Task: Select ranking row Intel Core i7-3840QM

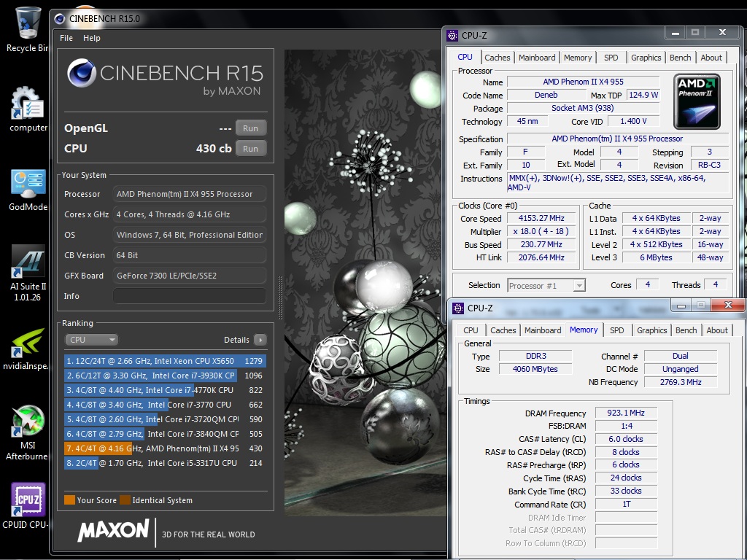Action: point(166,434)
